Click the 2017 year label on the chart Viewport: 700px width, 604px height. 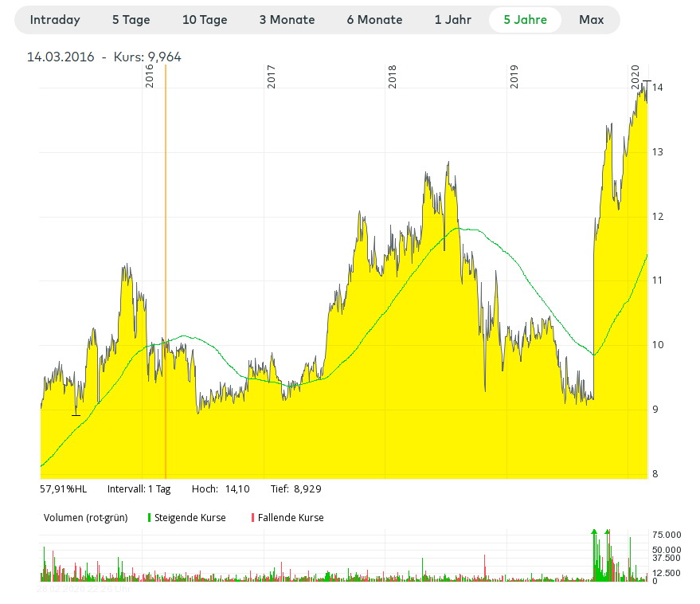point(272,76)
